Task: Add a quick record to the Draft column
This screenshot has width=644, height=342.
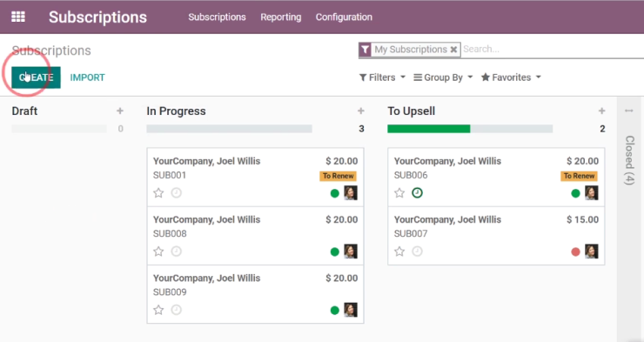Action: pyautogui.click(x=120, y=111)
